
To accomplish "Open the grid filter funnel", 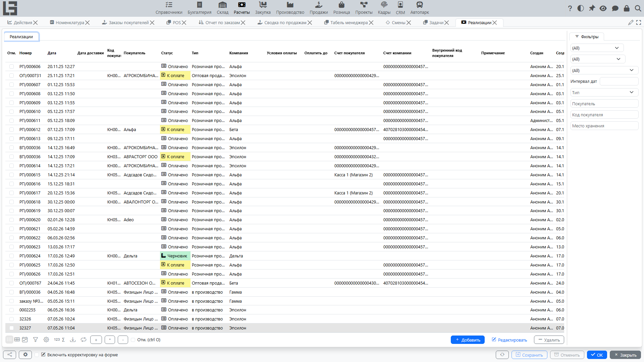I will click(x=36, y=340).
